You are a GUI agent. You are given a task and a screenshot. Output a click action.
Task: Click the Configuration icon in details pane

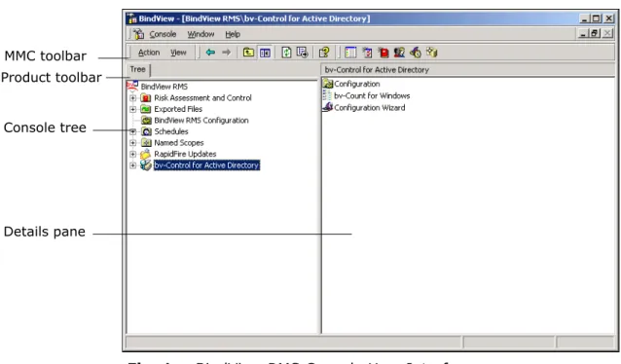pyautogui.click(x=327, y=84)
